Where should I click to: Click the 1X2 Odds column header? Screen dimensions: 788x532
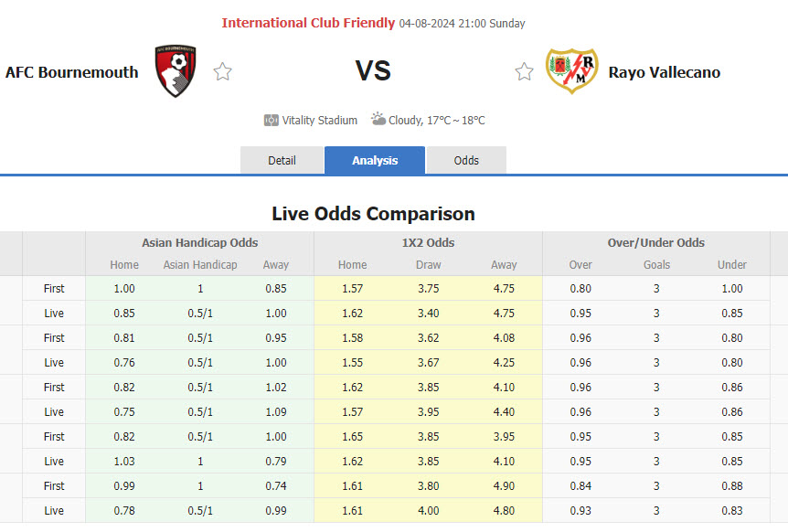(428, 243)
